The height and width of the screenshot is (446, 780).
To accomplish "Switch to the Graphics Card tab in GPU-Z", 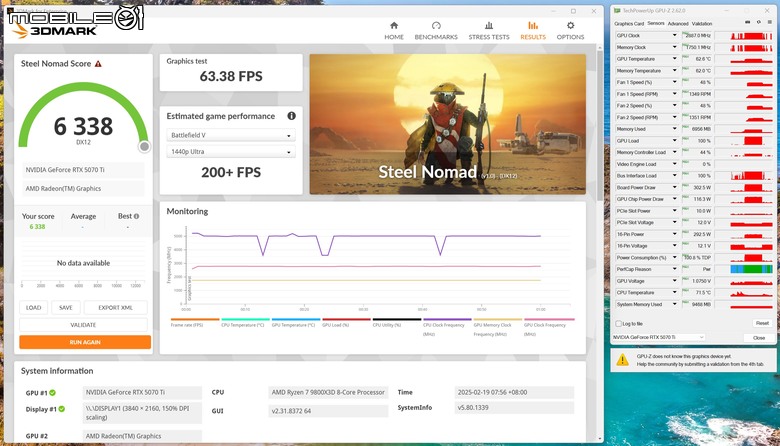I will pos(629,23).
